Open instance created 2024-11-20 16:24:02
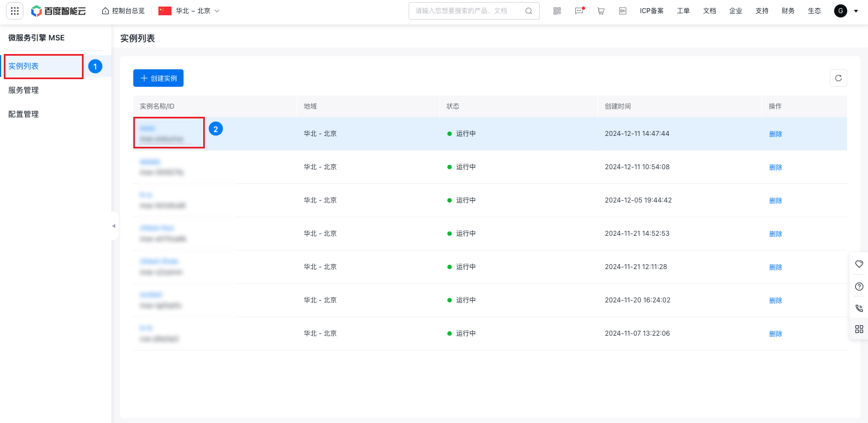The image size is (868, 423). point(151,295)
